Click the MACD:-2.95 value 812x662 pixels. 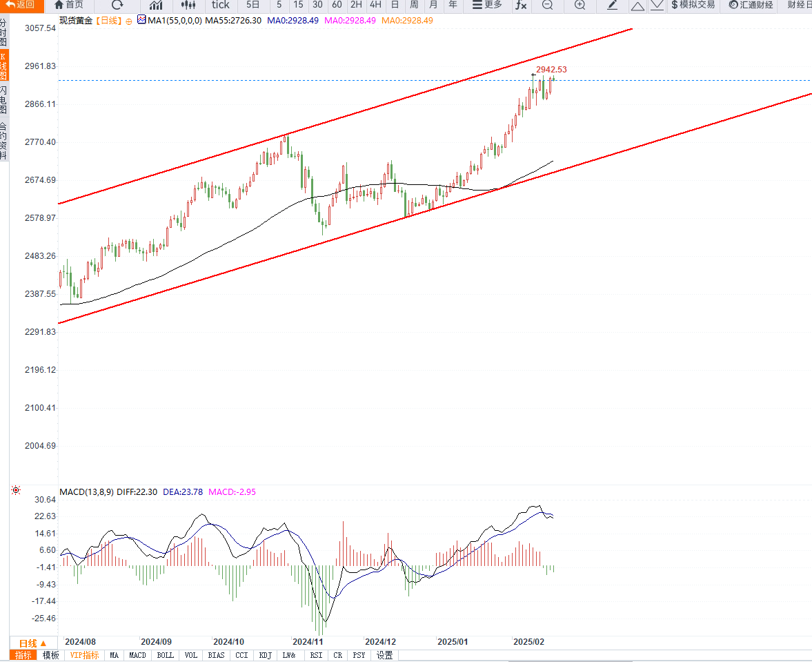(x=232, y=492)
